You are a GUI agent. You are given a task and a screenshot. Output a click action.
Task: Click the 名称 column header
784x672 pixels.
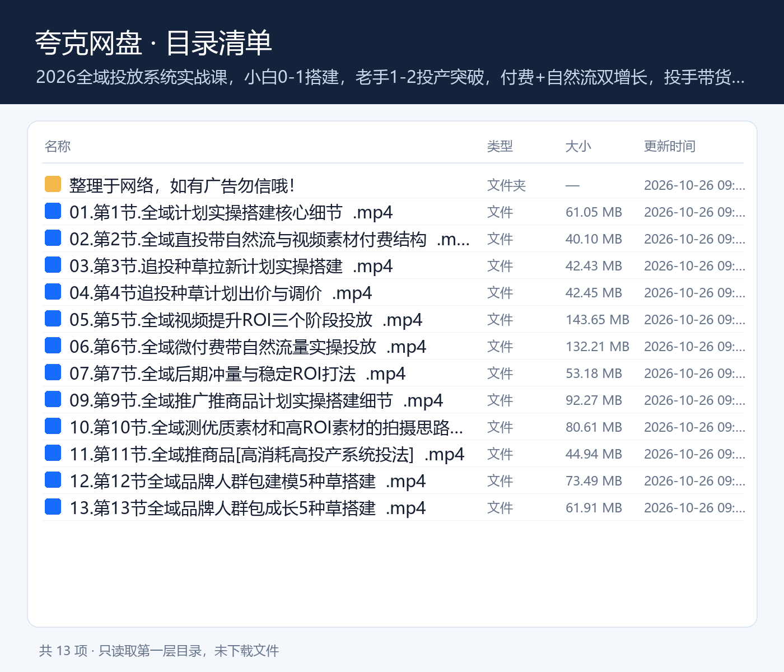point(58,146)
